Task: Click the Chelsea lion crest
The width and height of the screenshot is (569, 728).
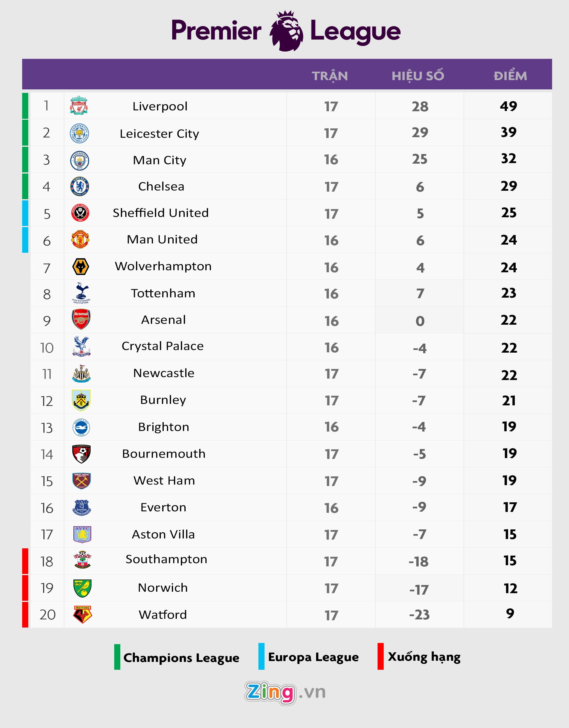Action: tap(80, 187)
